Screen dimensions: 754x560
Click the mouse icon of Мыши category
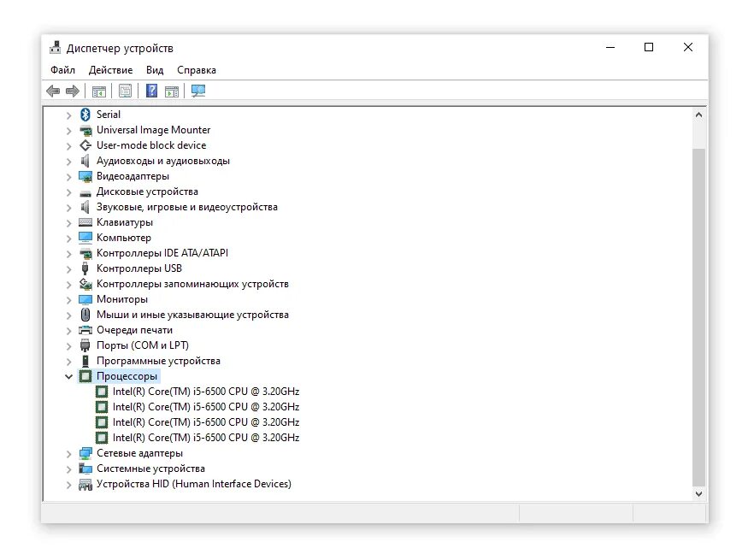[x=85, y=315]
